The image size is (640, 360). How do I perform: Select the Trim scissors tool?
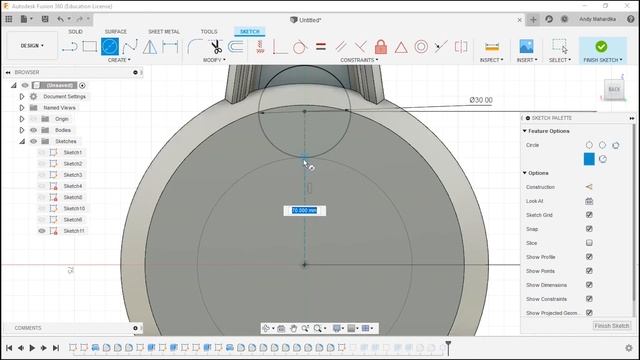[216, 47]
